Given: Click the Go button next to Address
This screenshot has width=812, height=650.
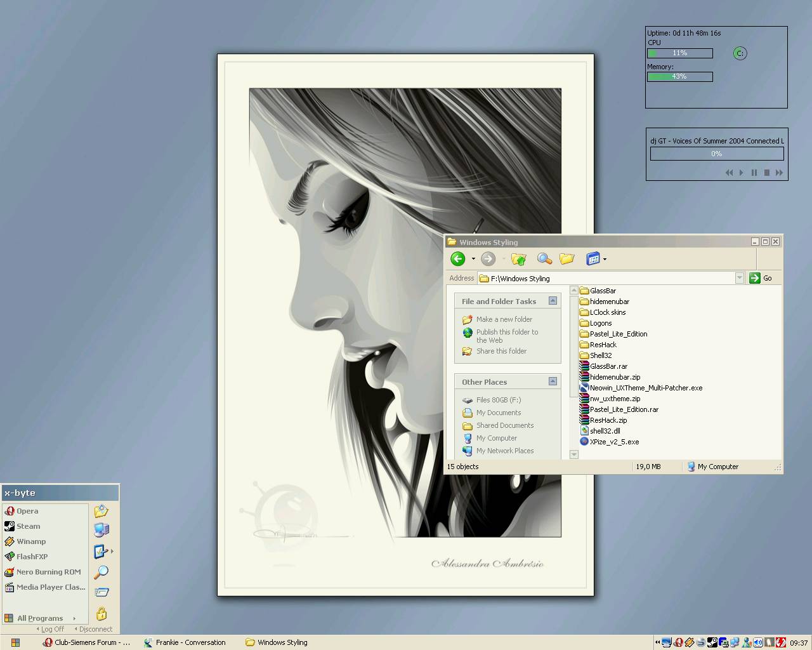Looking at the screenshot, I should [761, 278].
